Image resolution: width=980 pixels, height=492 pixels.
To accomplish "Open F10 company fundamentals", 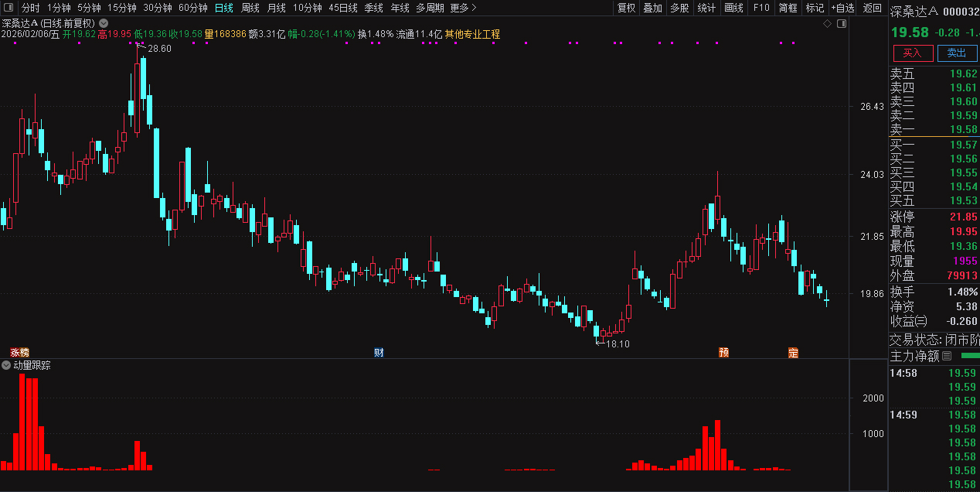I will pos(761,8).
